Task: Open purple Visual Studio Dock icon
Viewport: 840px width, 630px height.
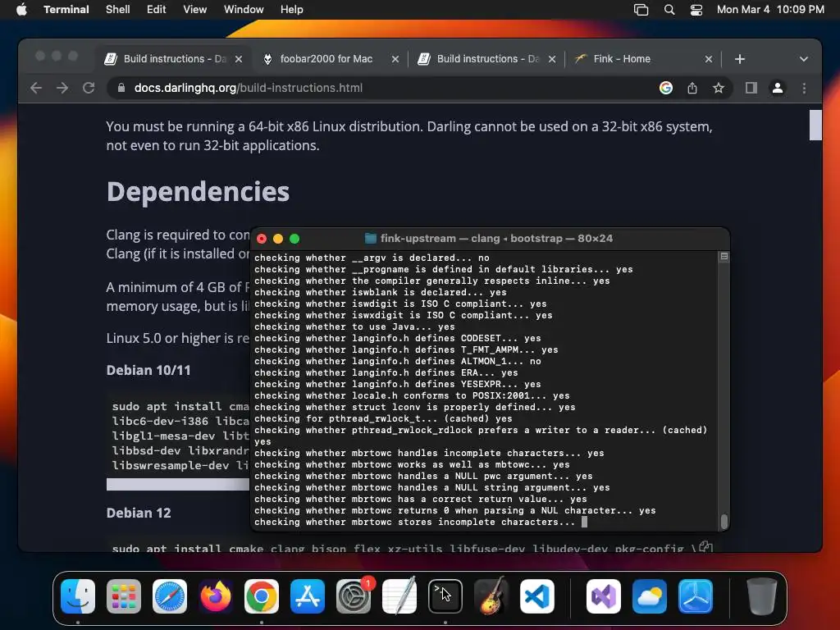Action: point(604,596)
